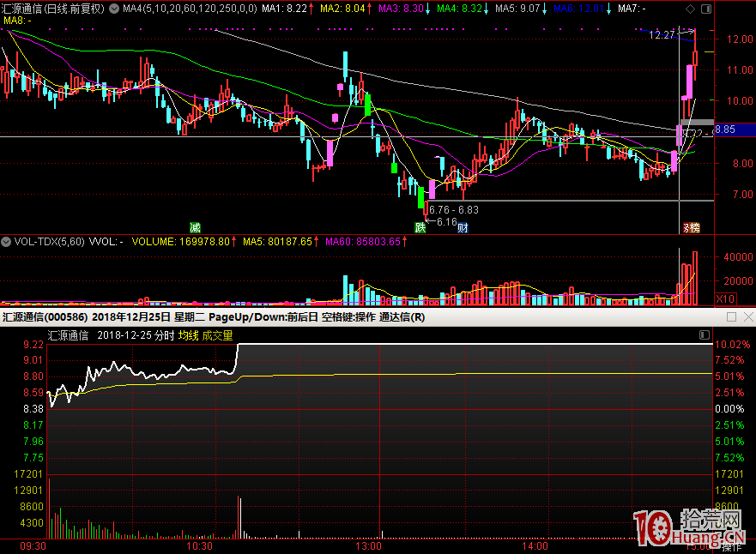Image resolution: width=756 pixels, height=554 pixels.
Task: Click the X10 volume scale label
Action: tap(726, 298)
